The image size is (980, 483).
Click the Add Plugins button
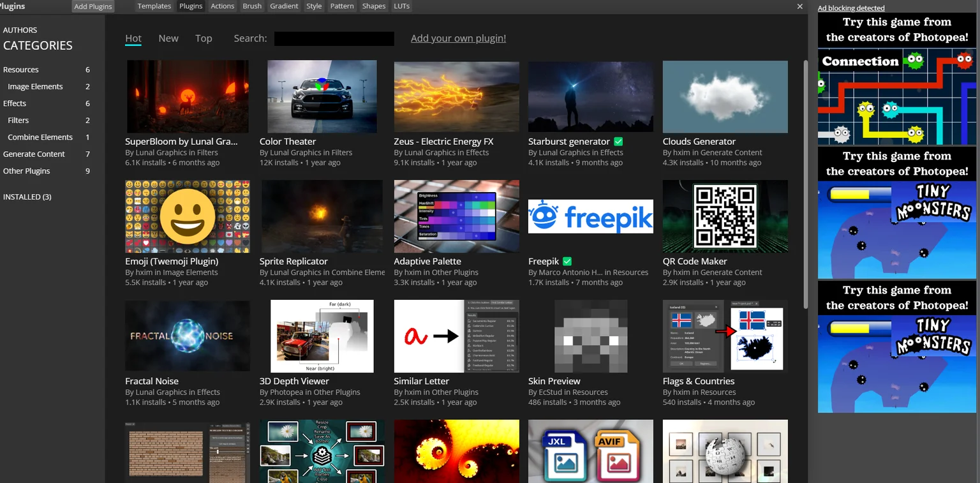pyautogui.click(x=93, y=6)
